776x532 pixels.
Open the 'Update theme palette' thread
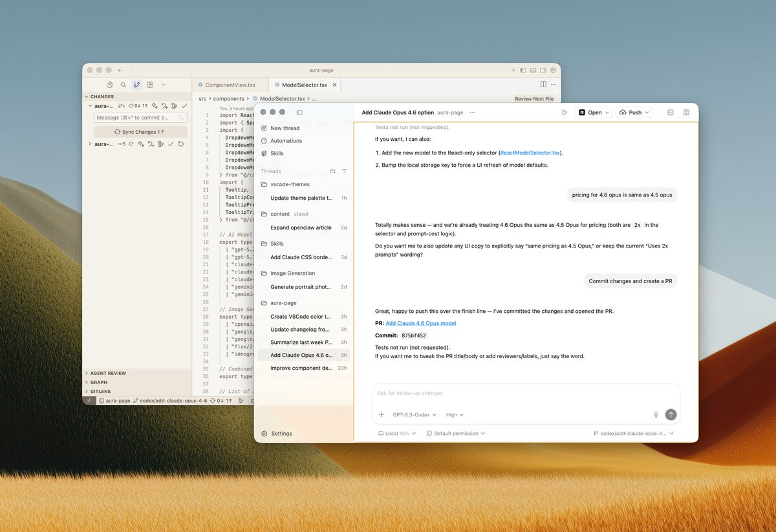point(304,198)
